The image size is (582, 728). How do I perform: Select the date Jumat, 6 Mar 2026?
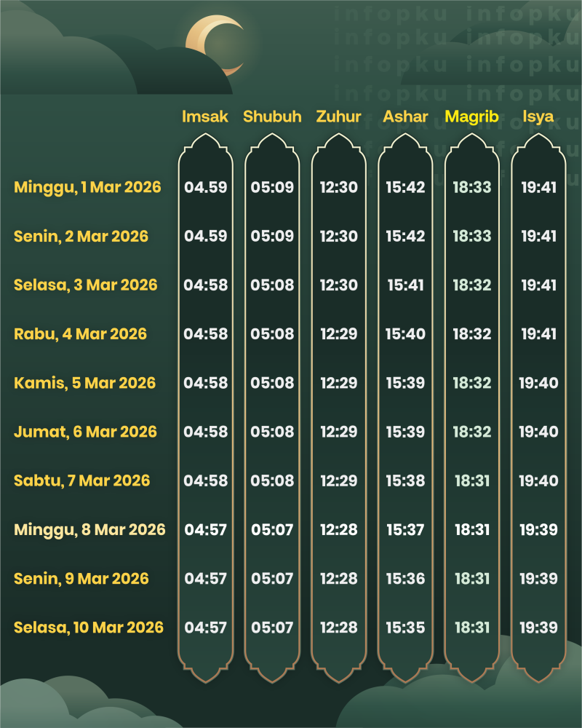point(85,432)
